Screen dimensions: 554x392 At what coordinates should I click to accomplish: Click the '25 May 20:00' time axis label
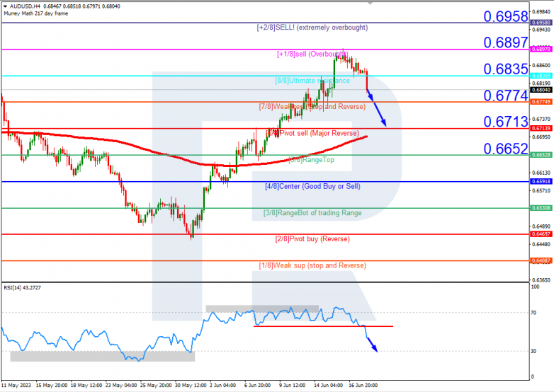(156, 386)
